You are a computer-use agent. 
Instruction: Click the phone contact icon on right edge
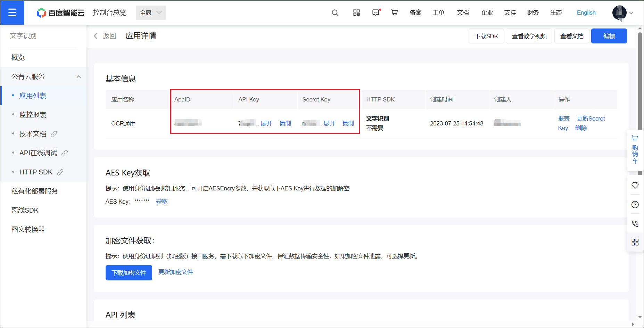[x=635, y=223]
